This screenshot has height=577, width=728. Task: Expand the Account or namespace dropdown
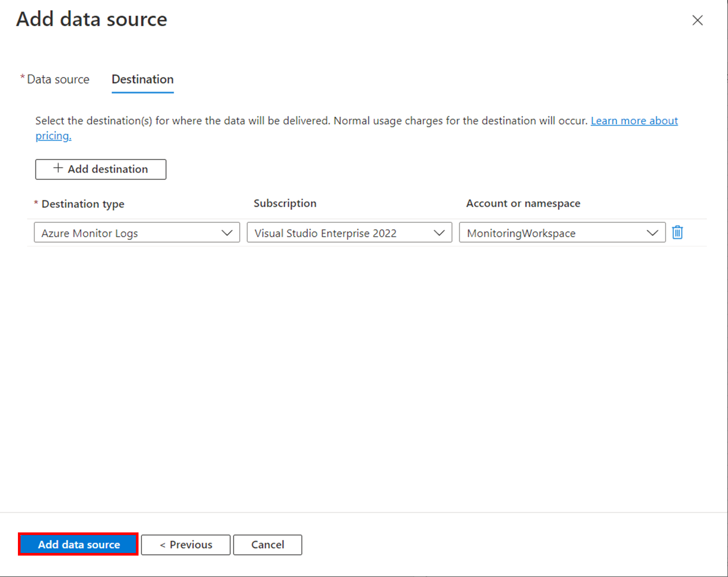pyautogui.click(x=562, y=233)
